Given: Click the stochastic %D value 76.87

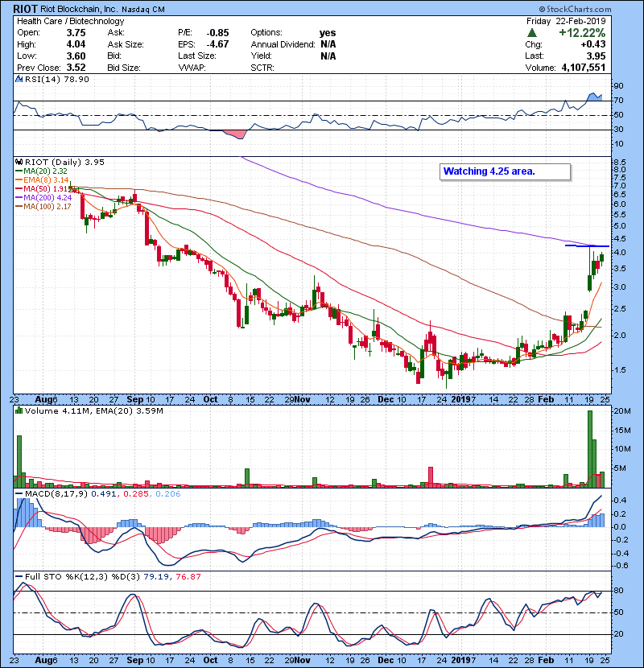Looking at the screenshot, I should click(x=188, y=576).
